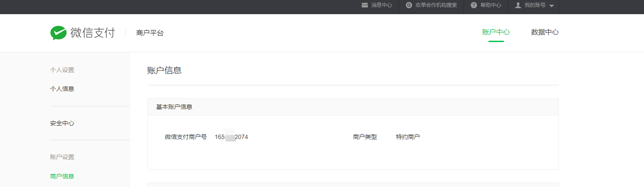
Task: Select 个人信息 in the sidebar
Action: (62, 89)
